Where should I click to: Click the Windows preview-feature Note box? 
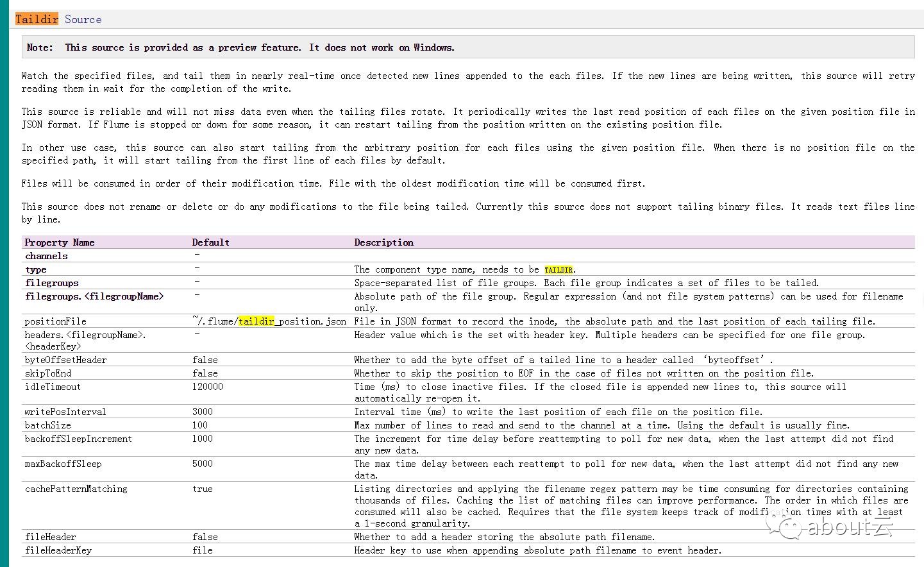pyautogui.click(x=468, y=47)
